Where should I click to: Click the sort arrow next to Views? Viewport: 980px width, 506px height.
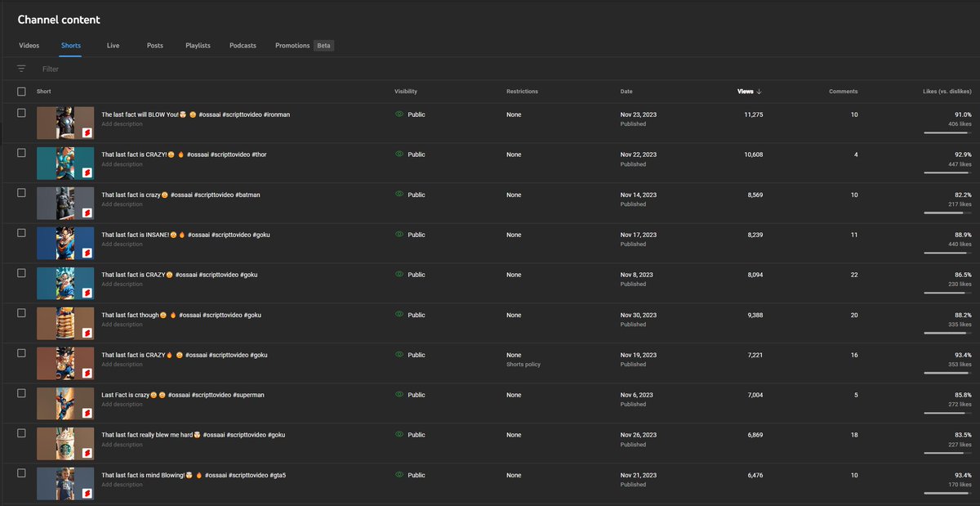tap(759, 92)
